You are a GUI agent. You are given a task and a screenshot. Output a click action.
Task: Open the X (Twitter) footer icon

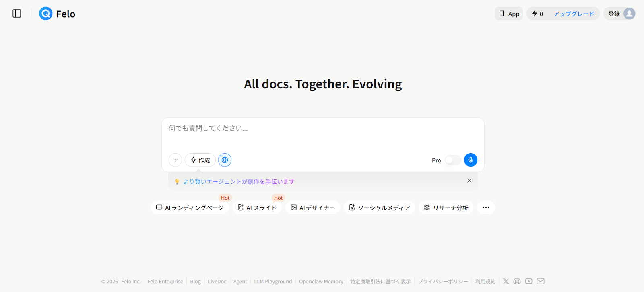506,281
